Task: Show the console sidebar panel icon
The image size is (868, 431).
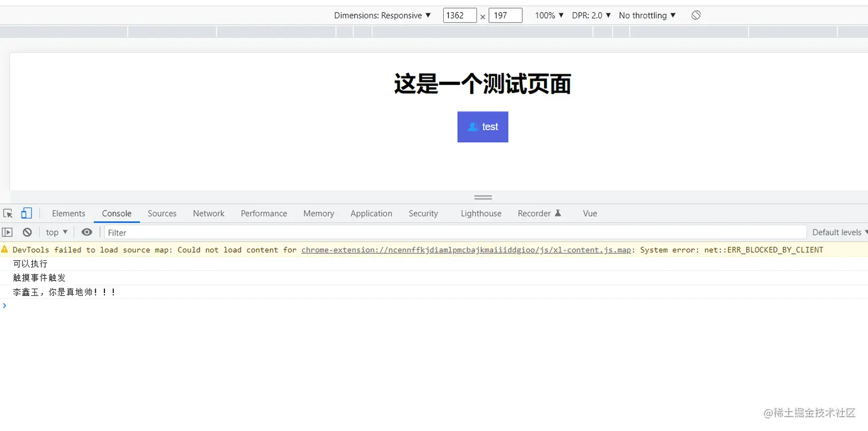Action: coord(7,232)
